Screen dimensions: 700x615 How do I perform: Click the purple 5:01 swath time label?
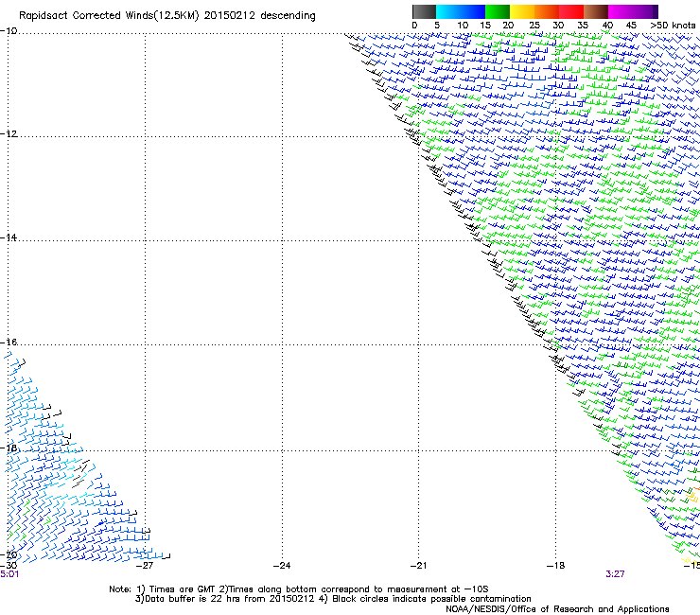click(x=9, y=574)
